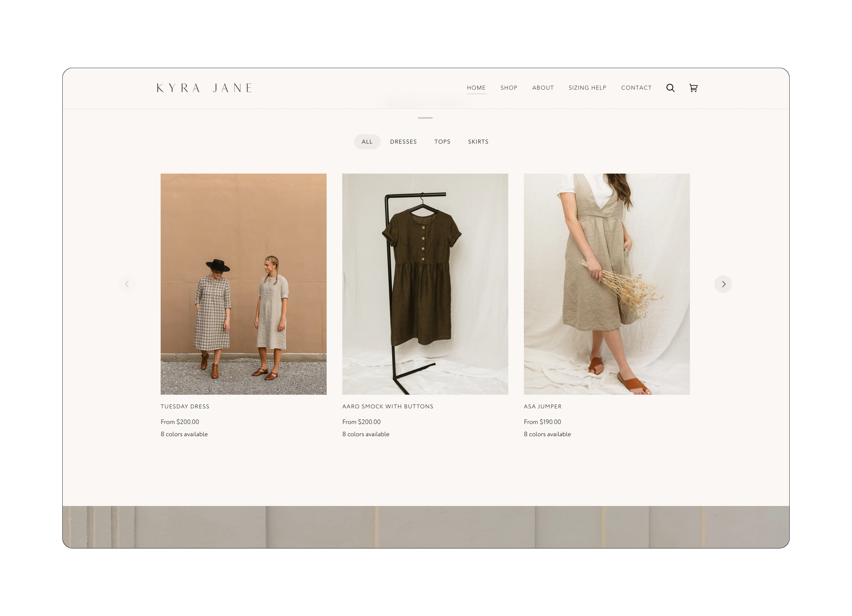Click Tuesday Dress From $200.00 price

point(180,422)
